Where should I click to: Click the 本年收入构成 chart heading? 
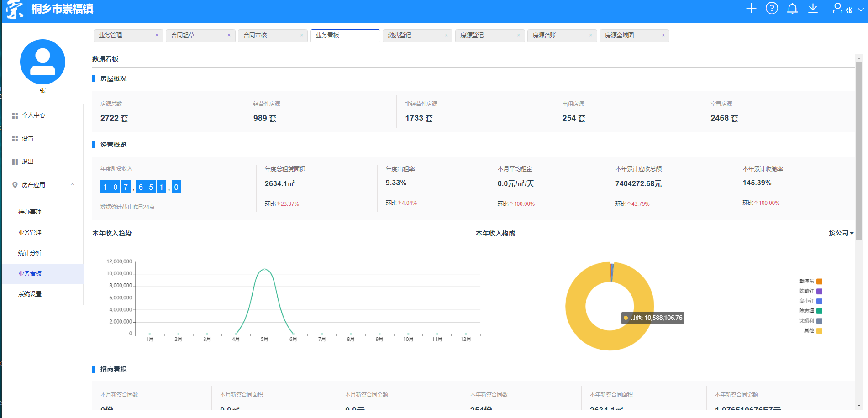495,233
